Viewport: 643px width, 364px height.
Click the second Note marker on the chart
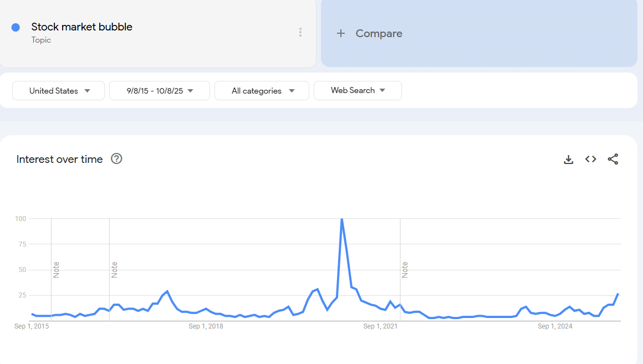[x=114, y=269]
